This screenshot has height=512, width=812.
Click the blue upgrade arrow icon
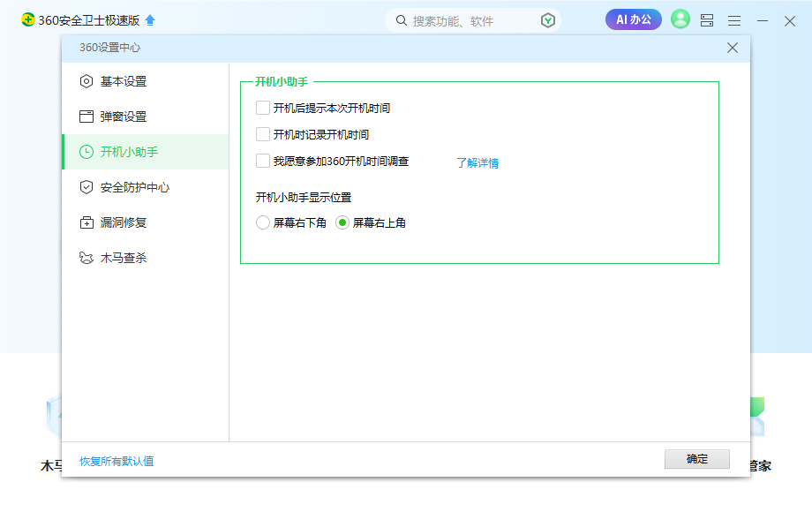coord(150,20)
